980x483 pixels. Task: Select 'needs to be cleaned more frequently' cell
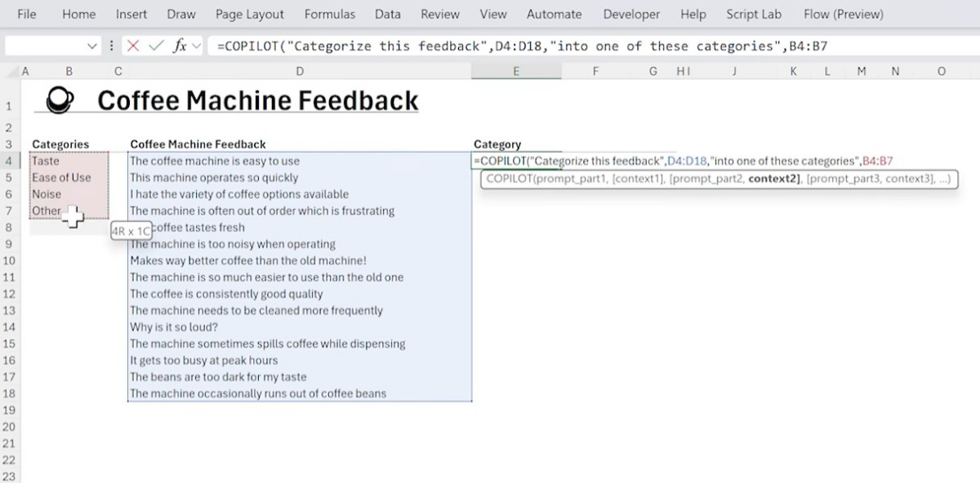tap(300, 310)
